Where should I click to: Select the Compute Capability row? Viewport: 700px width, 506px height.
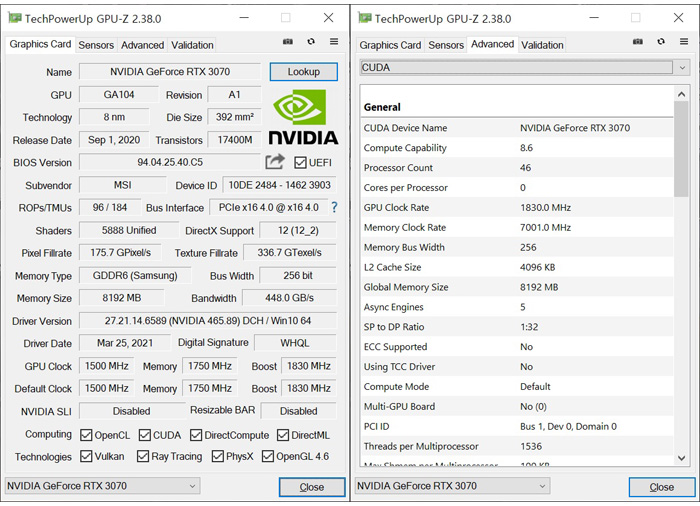pyautogui.click(x=517, y=148)
